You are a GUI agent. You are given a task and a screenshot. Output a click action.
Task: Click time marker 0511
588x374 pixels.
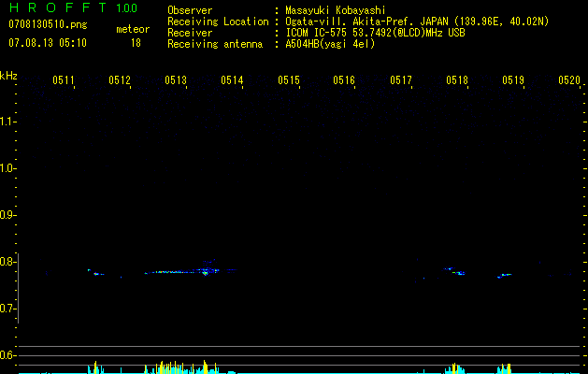point(64,80)
